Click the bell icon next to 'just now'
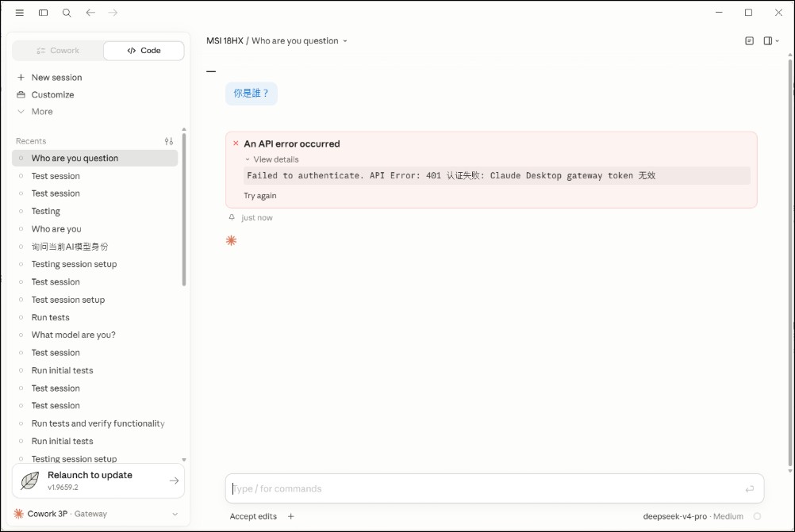795x532 pixels. click(x=232, y=217)
